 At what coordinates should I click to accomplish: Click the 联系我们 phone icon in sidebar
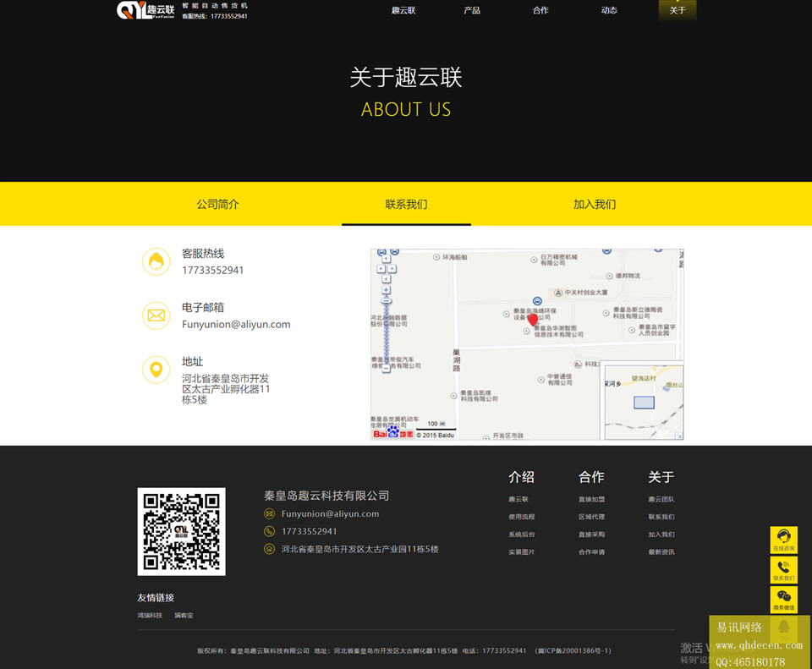pyautogui.click(x=783, y=568)
